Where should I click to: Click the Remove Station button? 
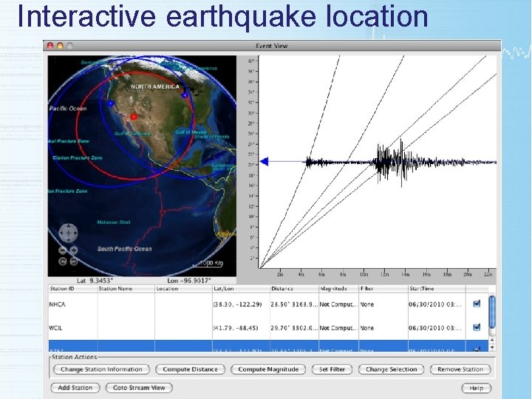click(x=460, y=369)
